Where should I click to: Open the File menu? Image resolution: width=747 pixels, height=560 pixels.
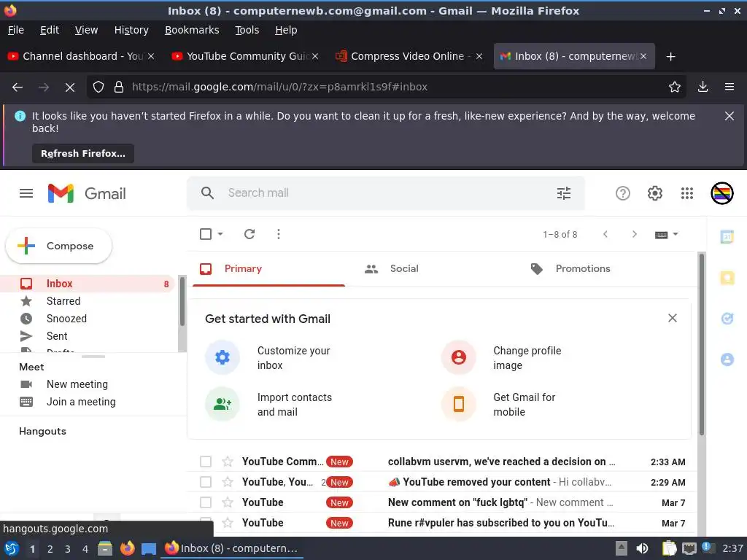pos(16,30)
